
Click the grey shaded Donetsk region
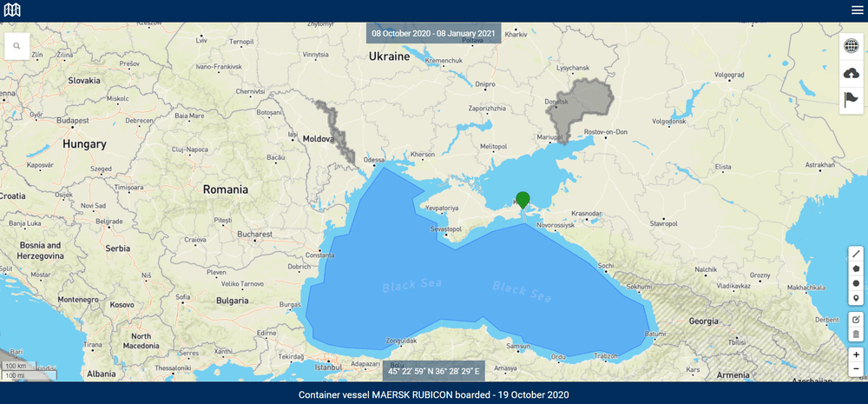(x=584, y=105)
